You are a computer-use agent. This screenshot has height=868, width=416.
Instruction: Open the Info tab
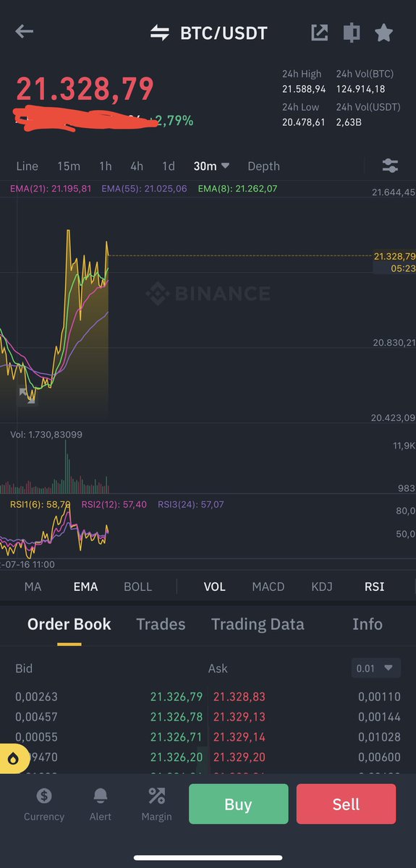(368, 624)
